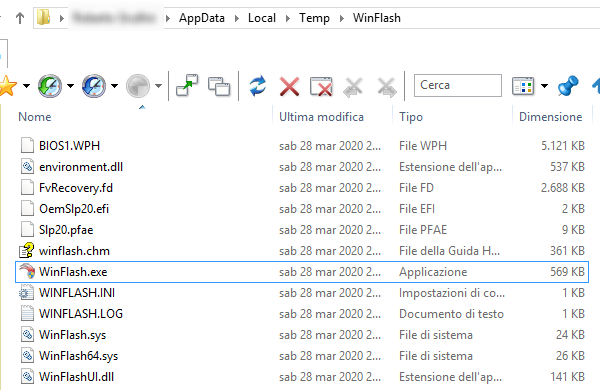Click the folder icon in address bar

pos(44,17)
